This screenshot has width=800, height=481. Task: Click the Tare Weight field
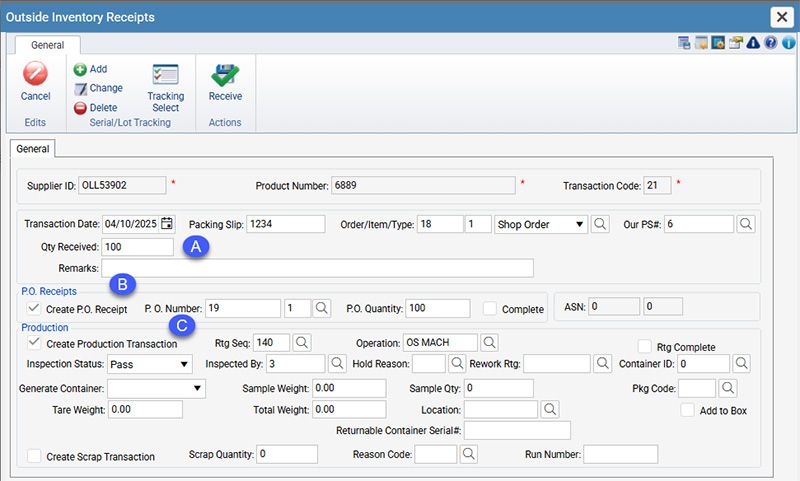point(145,409)
